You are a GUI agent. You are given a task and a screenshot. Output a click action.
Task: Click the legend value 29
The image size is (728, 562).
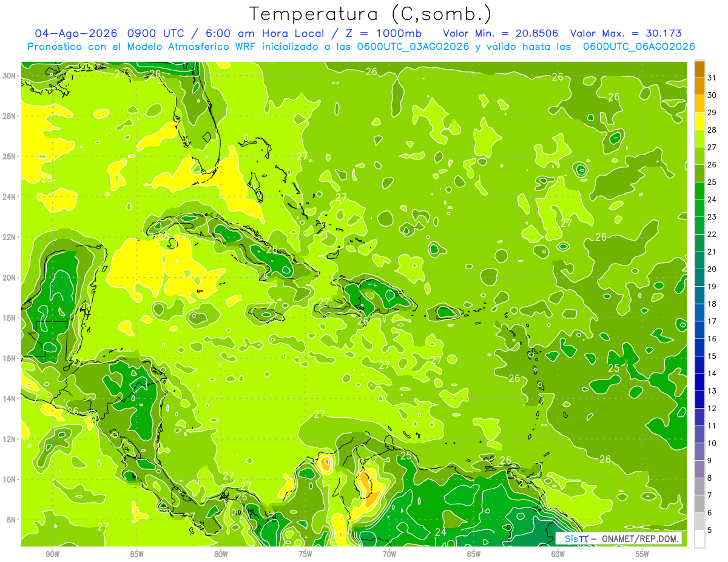click(712, 113)
